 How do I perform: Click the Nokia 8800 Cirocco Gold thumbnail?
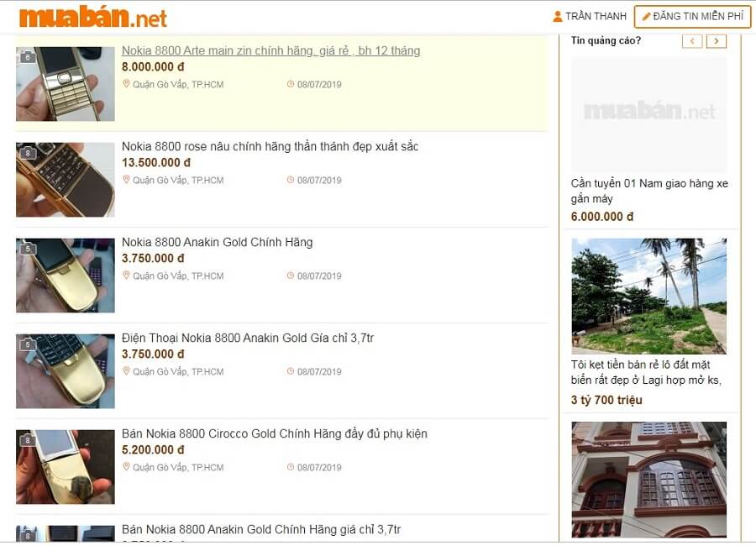65,467
